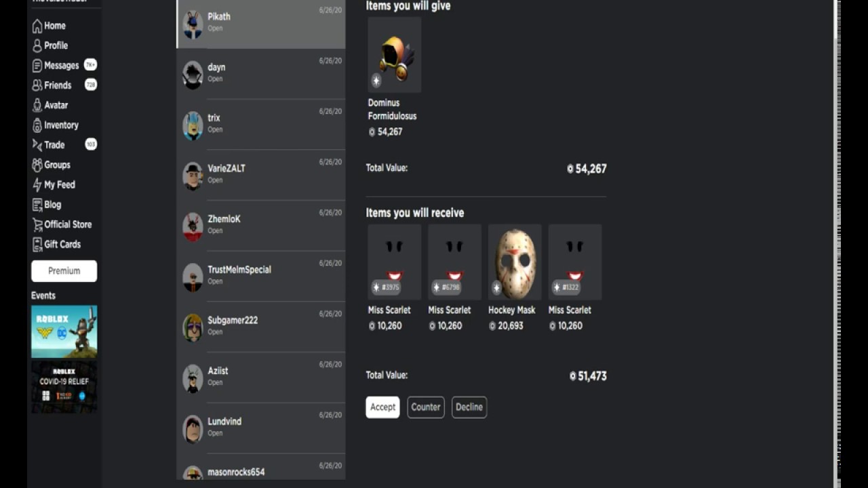Open the Groups icon in sidebar

click(x=37, y=165)
